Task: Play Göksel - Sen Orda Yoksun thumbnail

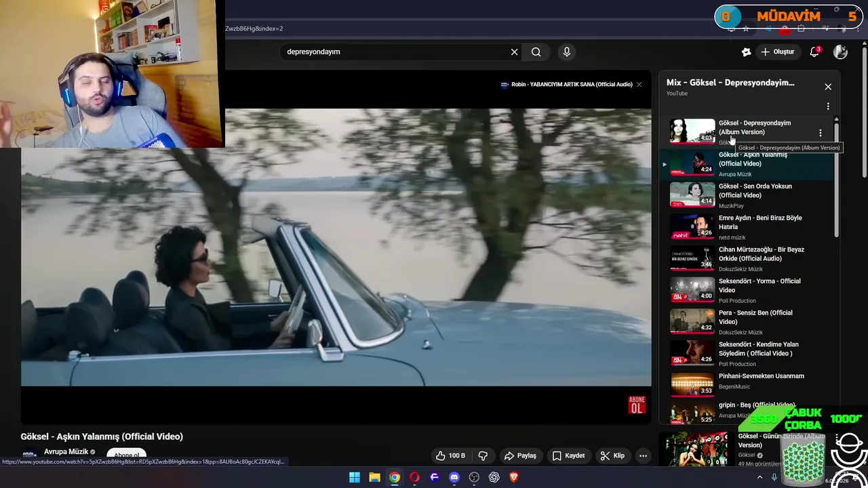Action: pos(692,195)
